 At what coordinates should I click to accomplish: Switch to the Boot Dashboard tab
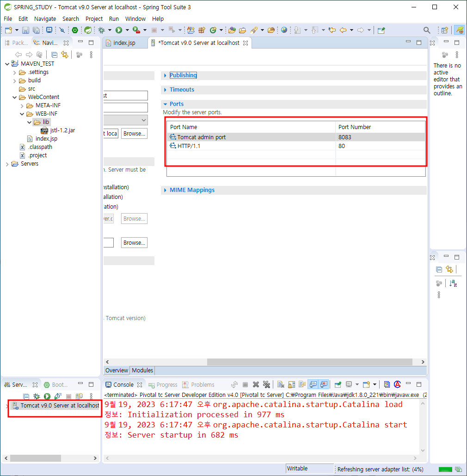(56, 384)
